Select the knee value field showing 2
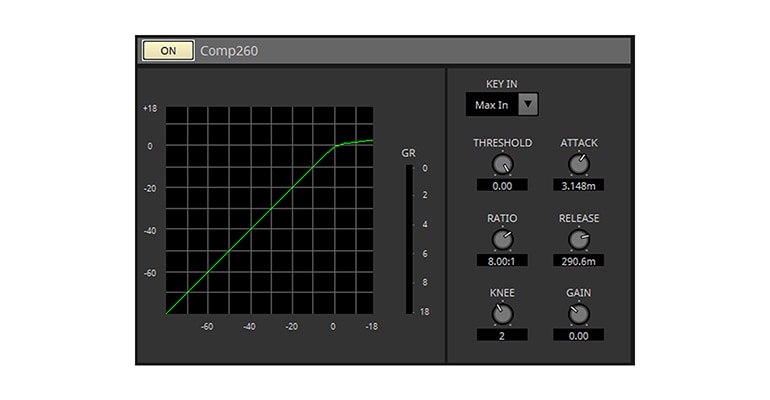Viewport: 770px width, 400px height. 503,335
